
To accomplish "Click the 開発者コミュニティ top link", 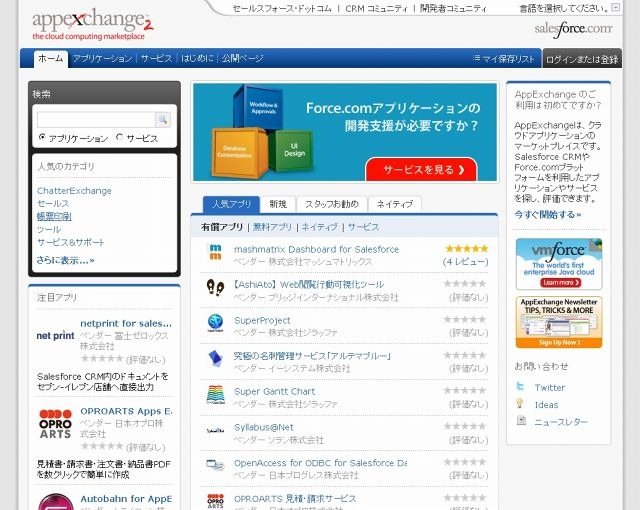I will tap(453, 8).
